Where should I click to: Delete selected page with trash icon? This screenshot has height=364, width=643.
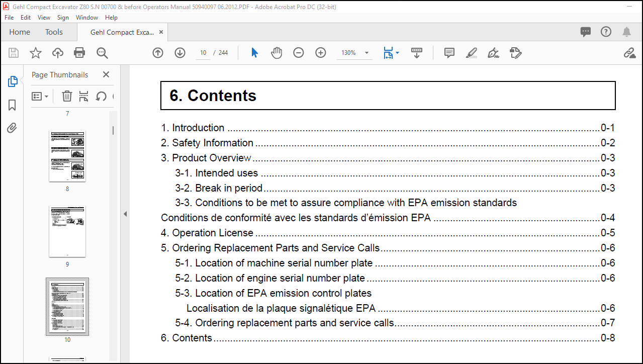tap(67, 96)
